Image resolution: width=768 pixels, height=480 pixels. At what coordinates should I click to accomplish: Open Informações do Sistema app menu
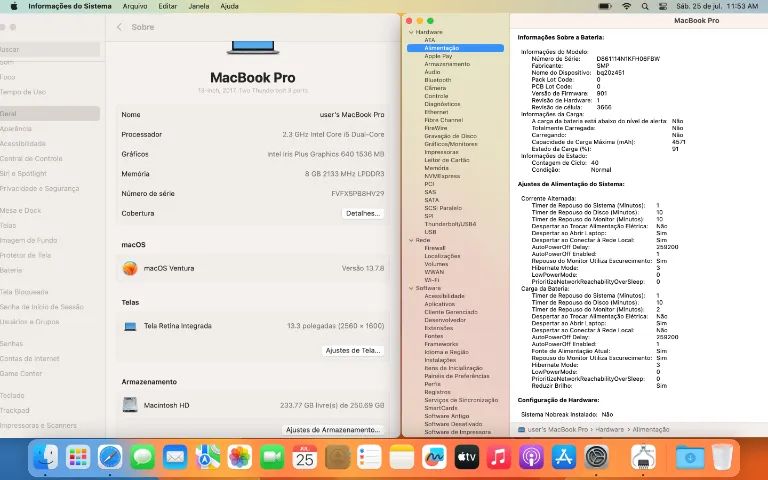[x=70, y=6]
